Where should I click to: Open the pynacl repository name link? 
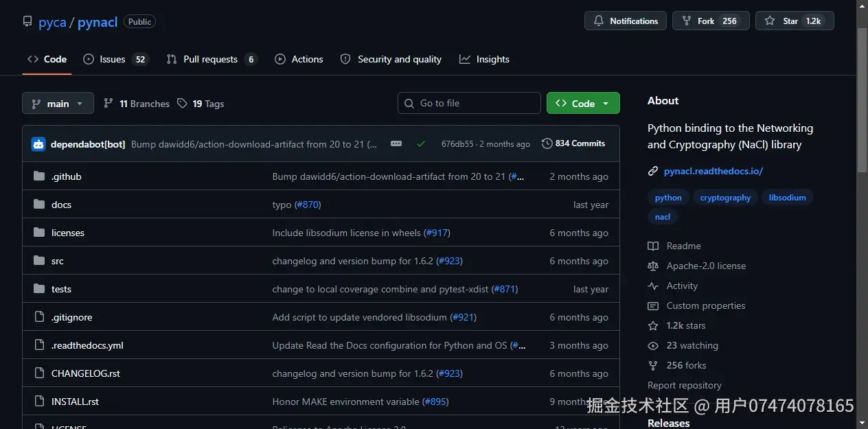[98, 22]
